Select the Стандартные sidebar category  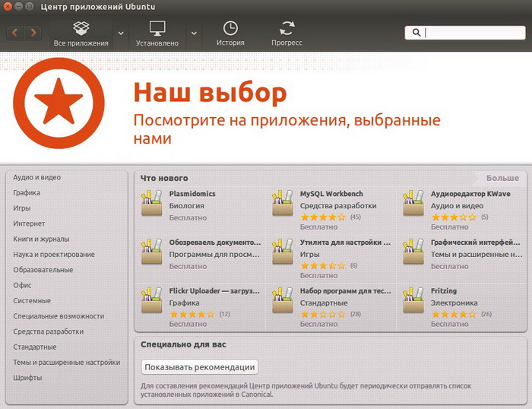[x=35, y=347]
